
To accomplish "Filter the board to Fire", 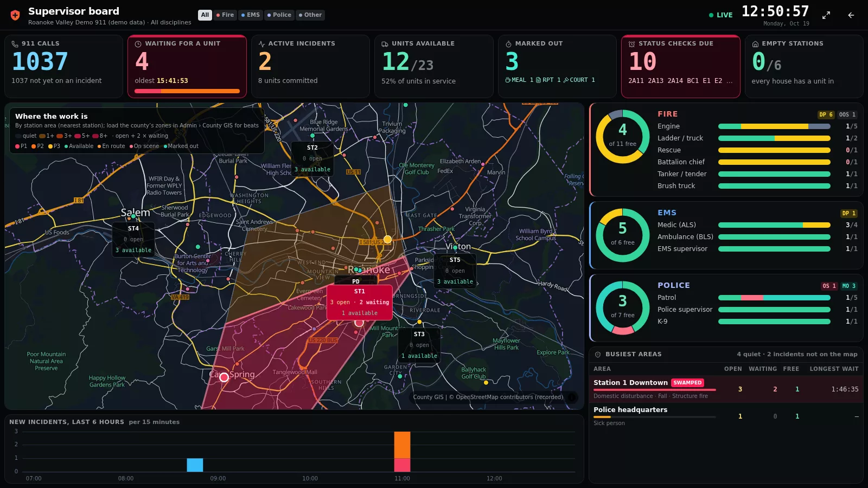I will 225,15.
